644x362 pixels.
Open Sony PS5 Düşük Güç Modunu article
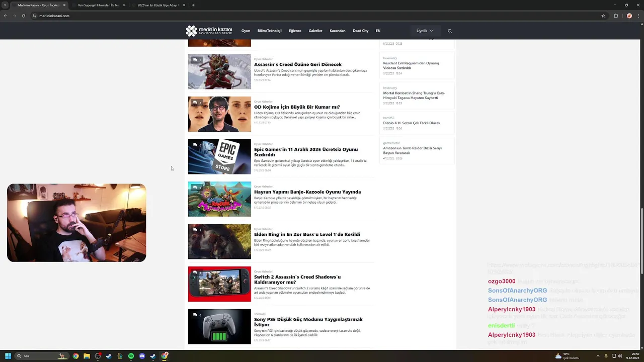[308, 322]
